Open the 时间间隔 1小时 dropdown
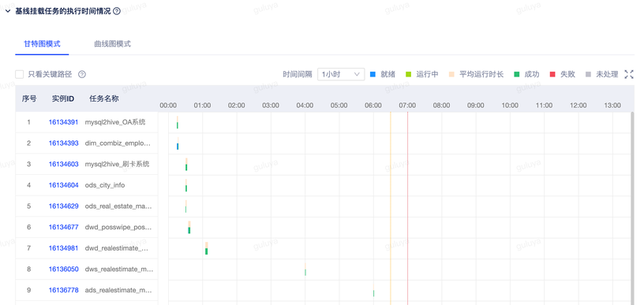The width and height of the screenshot is (644, 305). pos(341,74)
